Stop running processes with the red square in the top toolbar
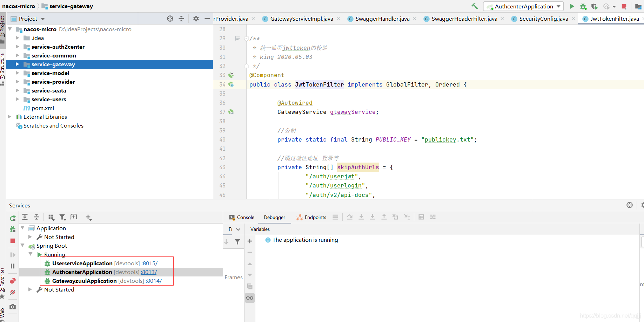The width and height of the screenshot is (644, 322). (x=624, y=6)
